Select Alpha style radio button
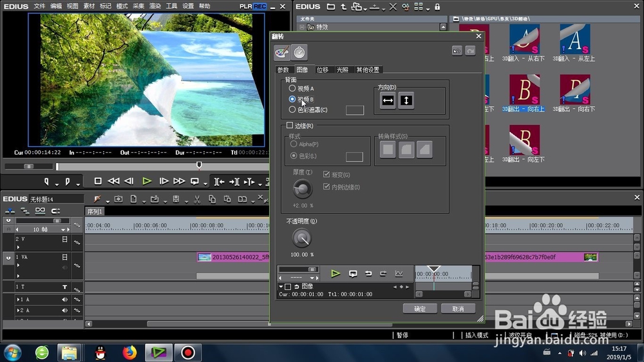The width and height of the screenshot is (644, 362). pos(294,144)
